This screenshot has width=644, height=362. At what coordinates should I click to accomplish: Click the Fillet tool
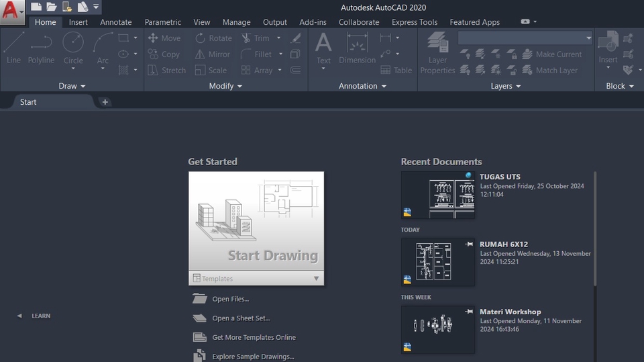256,54
